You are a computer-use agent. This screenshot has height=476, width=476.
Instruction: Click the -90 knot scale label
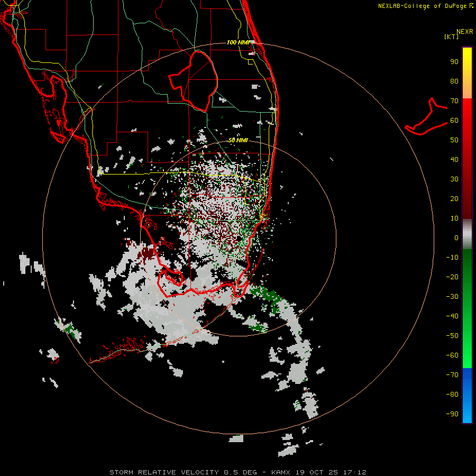[x=452, y=414]
